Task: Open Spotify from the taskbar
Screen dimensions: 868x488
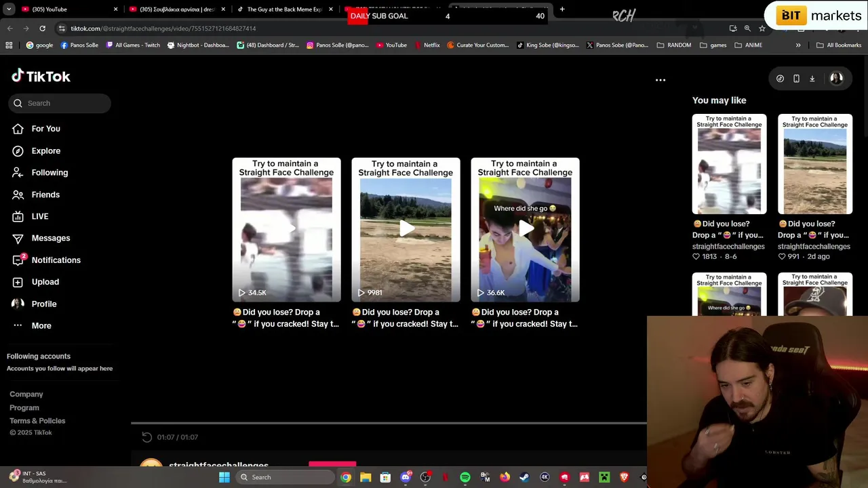Action: 465,477
